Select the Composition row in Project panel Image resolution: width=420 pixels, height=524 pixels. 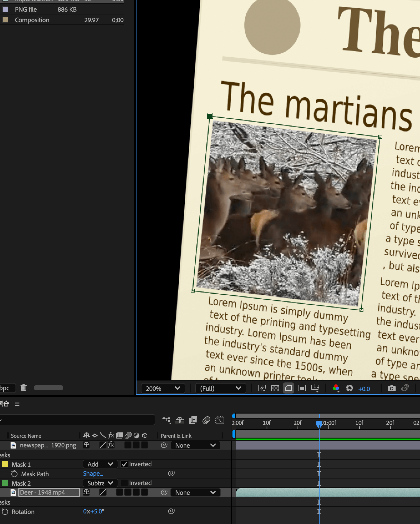click(x=62, y=20)
